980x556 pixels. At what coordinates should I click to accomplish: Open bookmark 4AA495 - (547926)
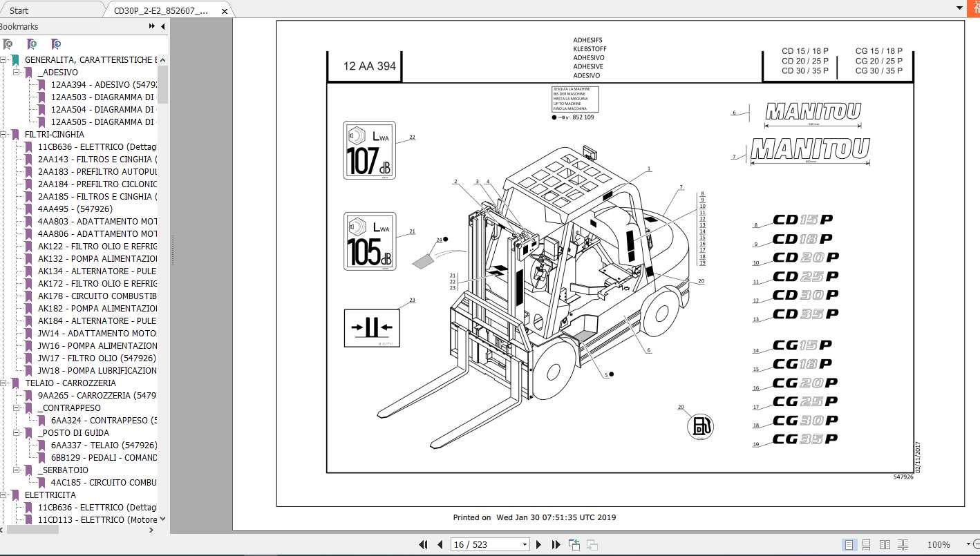[x=75, y=209]
